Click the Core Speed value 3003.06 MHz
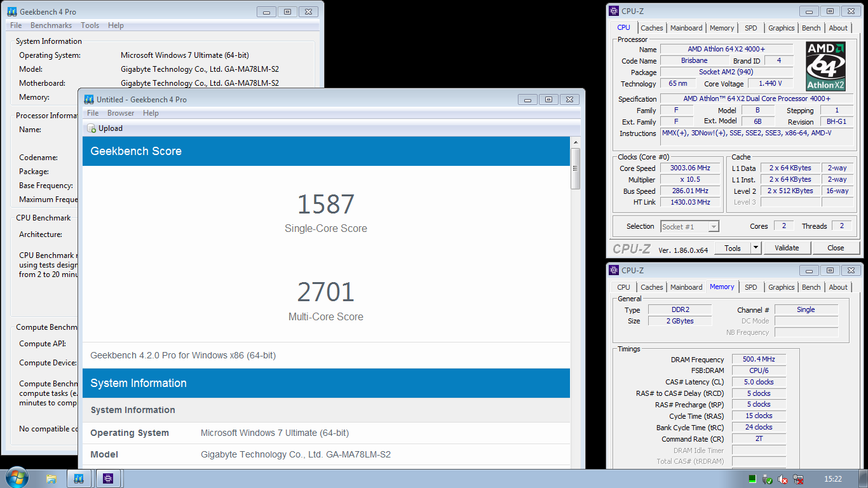 [x=690, y=168]
